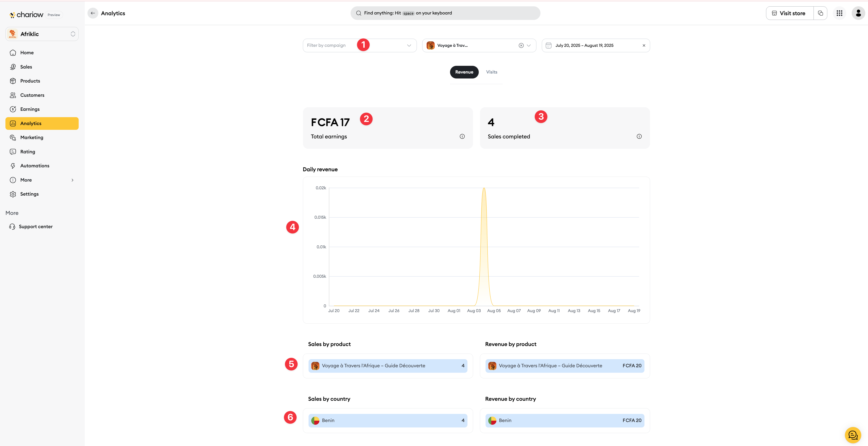Open Automations in sidebar

point(42,166)
